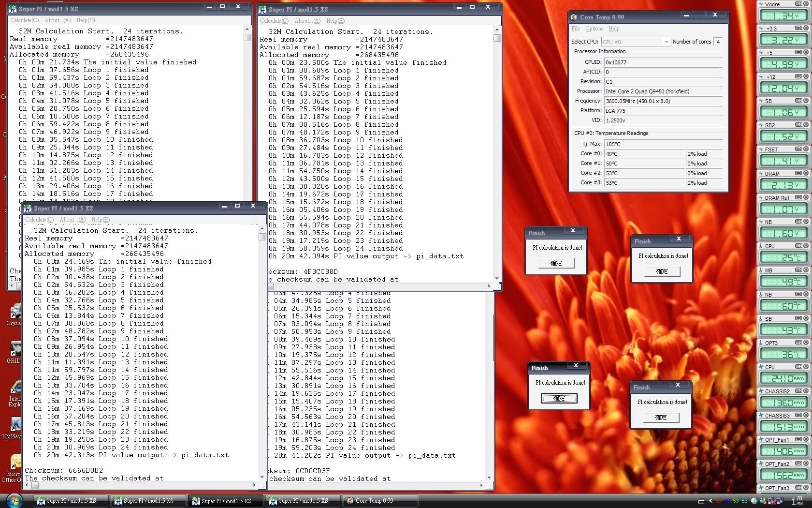This screenshot has width=812, height=508.
Task: Click Frequency value 3600.05MHz in Core Temp
Action: (664, 101)
